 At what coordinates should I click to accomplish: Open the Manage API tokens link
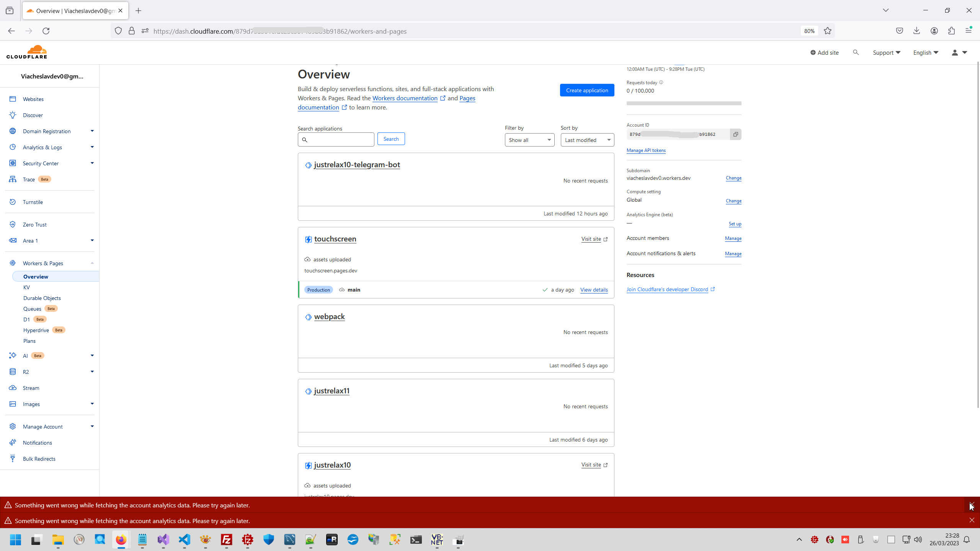(645, 150)
